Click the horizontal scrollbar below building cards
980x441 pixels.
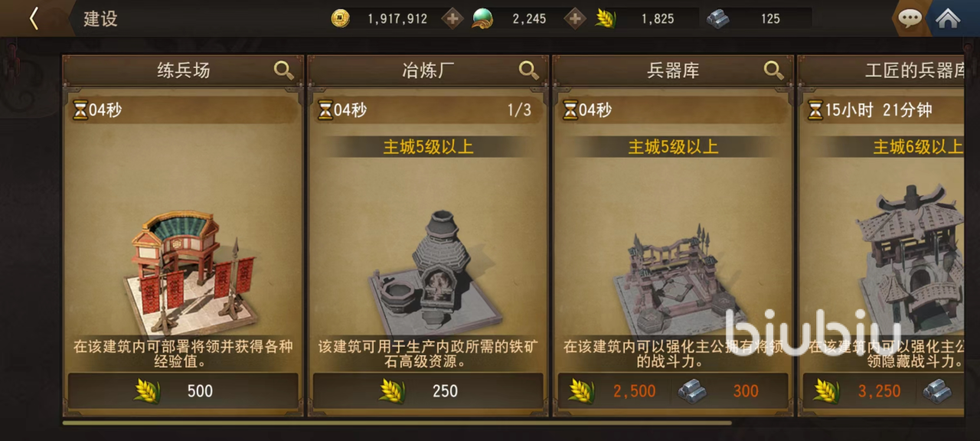coord(397,423)
